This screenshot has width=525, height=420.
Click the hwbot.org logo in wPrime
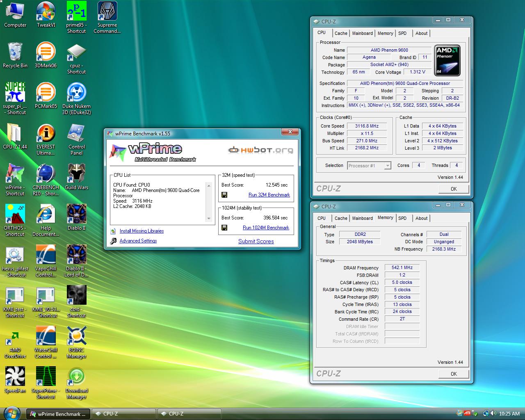[261, 150]
